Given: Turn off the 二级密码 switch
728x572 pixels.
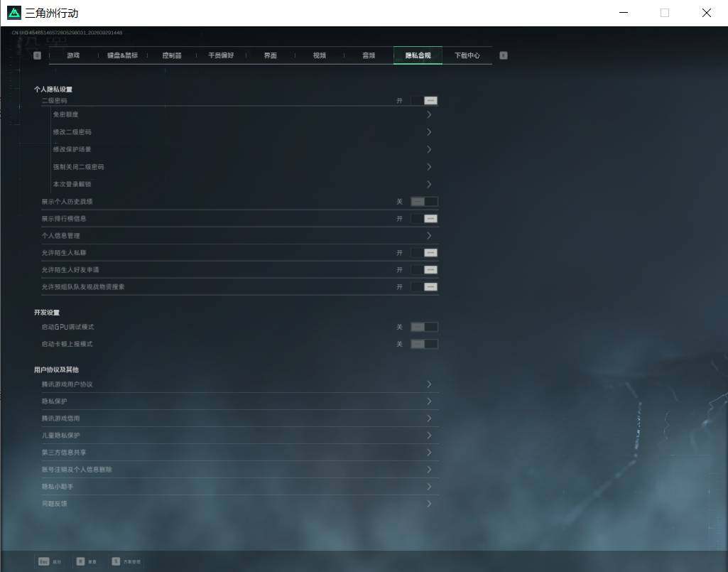Looking at the screenshot, I should pyautogui.click(x=424, y=101).
